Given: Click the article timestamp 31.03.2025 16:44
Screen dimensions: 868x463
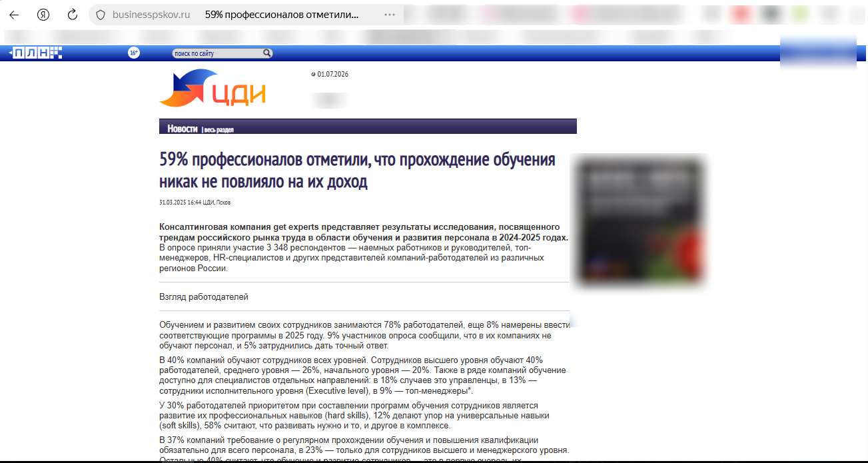Looking at the screenshot, I should pos(179,202).
